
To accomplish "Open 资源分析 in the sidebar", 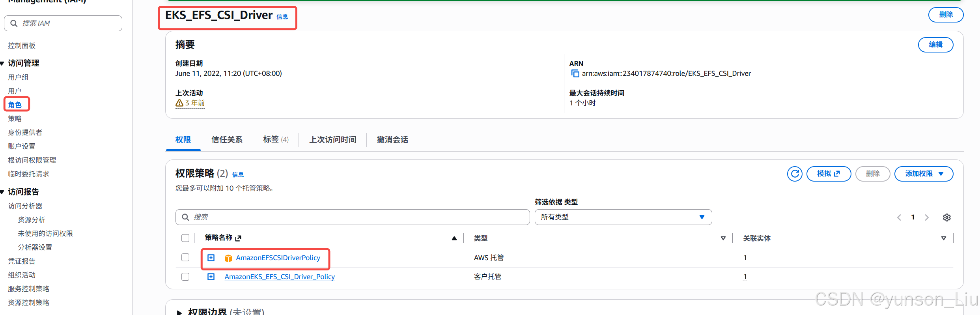I will tap(32, 220).
